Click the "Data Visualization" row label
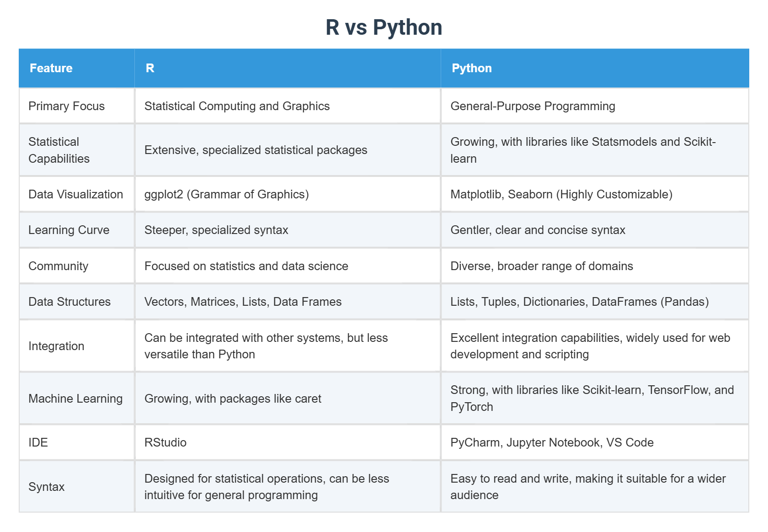768x532 pixels. (77, 194)
